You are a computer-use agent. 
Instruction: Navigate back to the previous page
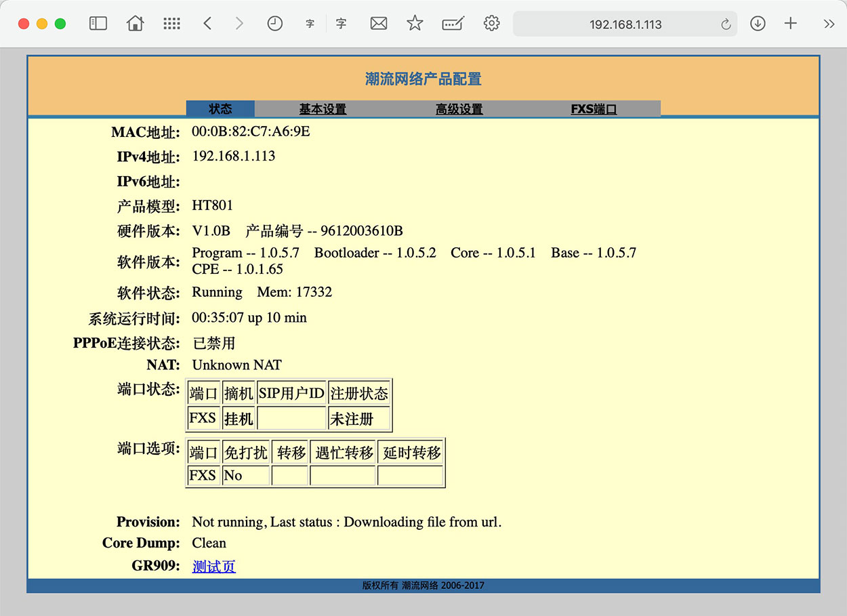[207, 24]
